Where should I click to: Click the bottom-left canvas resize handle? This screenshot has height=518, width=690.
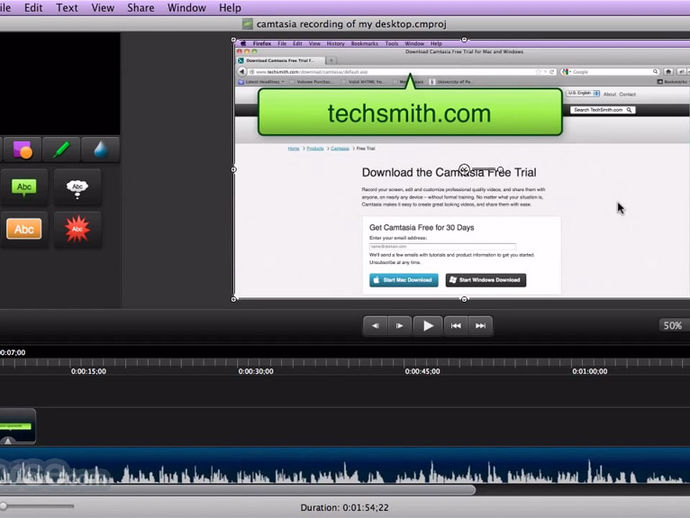[x=234, y=299]
